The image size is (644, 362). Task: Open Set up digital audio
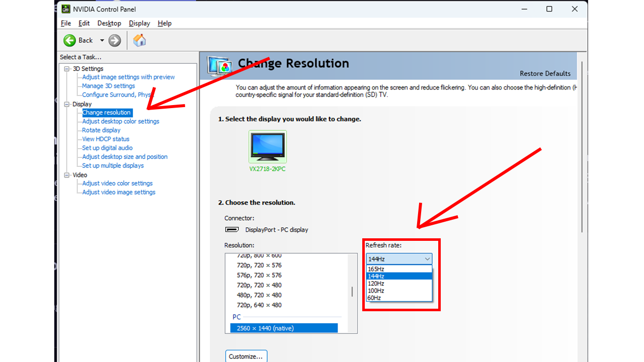click(107, 148)
